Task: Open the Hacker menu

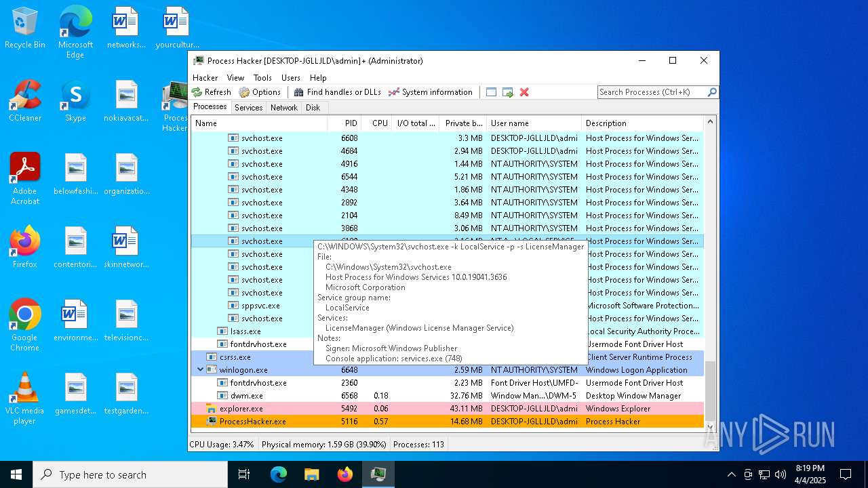Action: point(205,78)
